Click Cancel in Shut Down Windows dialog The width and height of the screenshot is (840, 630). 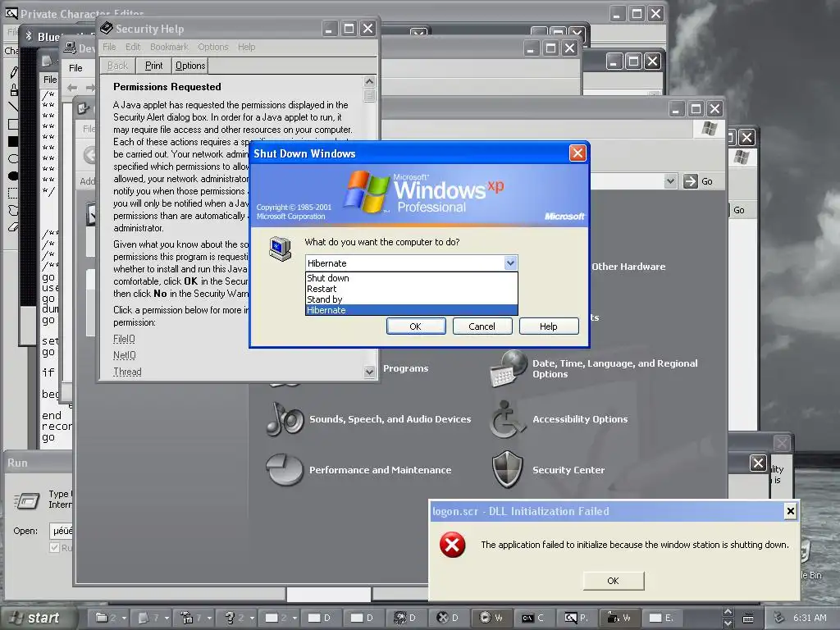(x=482, y=326)
